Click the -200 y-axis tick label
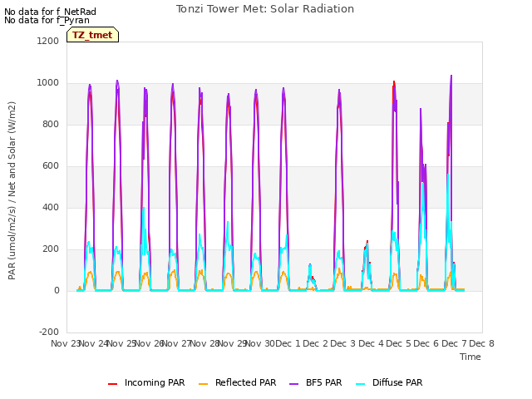The width and height of the screenshot is (532, 399). 49,332
